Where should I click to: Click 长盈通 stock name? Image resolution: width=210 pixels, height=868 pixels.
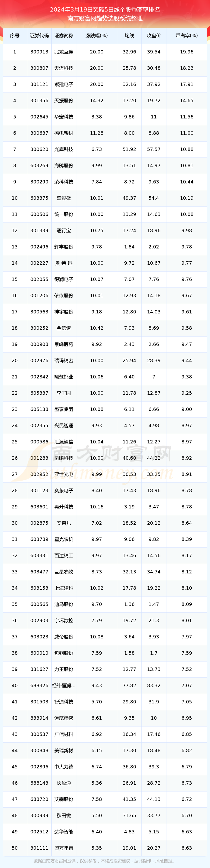click(x=64, y=783)
